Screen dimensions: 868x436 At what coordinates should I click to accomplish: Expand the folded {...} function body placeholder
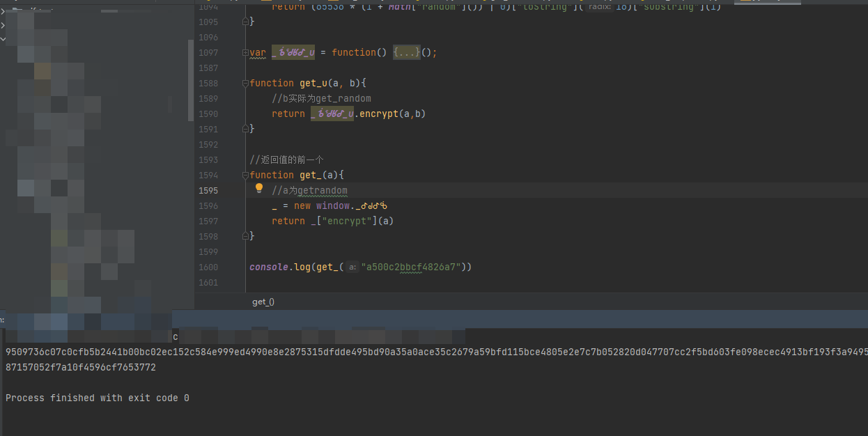tap(407, 52)
